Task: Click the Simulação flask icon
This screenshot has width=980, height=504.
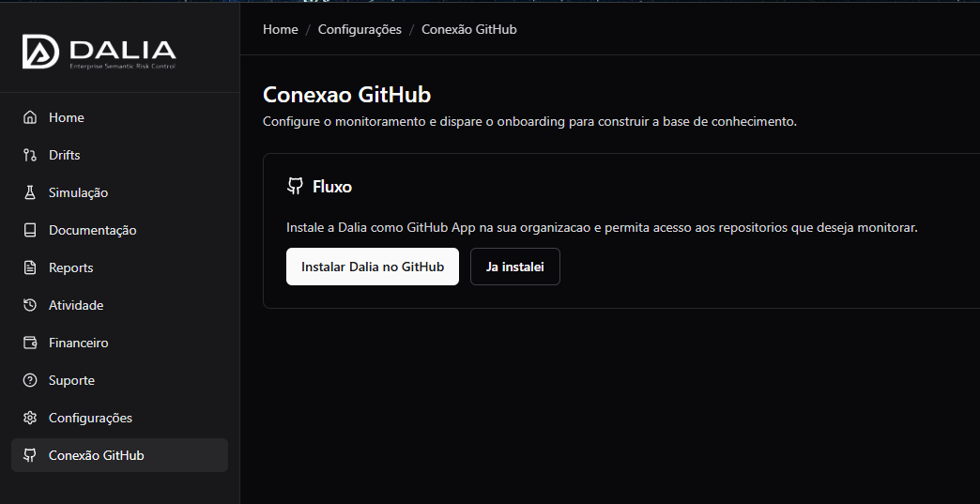Action: [29, 192]
